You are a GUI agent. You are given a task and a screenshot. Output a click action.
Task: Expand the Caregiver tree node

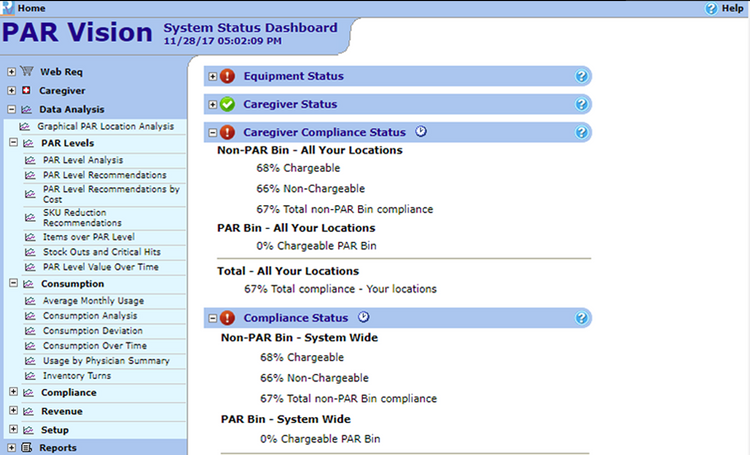click(x=11, y=90)
